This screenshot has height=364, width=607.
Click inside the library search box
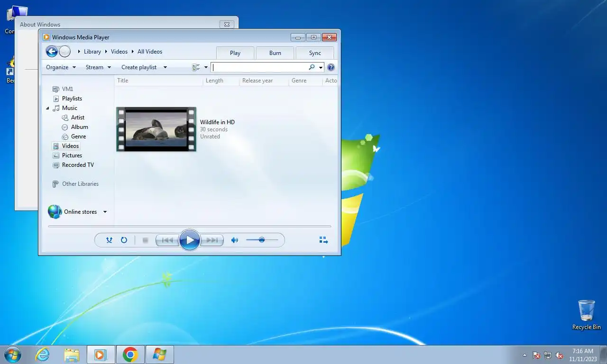(x=259, y=67)
